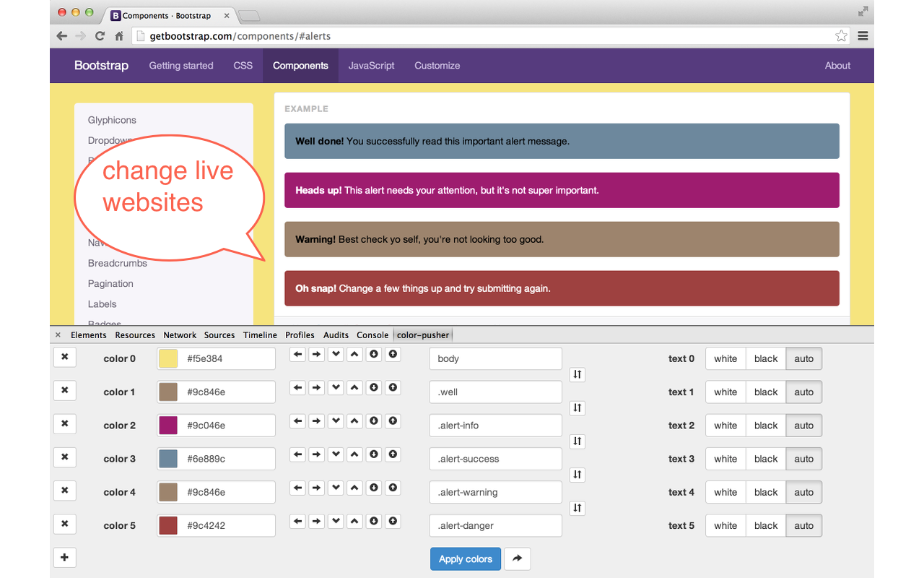
Task: Open the Console DevTools tab
Action: pyautogui.click(x=372, y=335)
